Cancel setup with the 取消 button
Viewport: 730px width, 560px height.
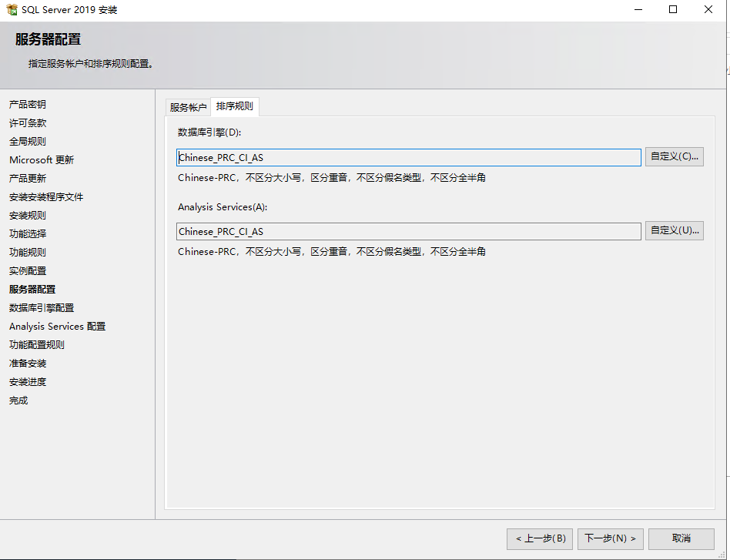point(681,538)
